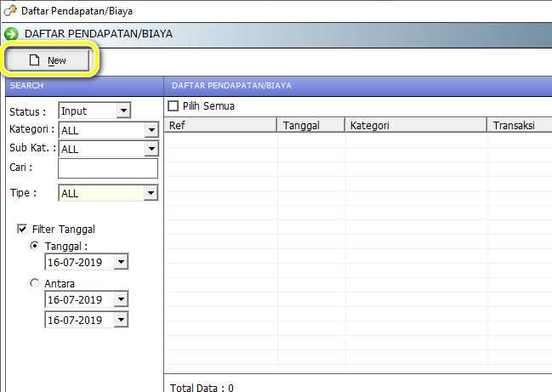Open the Tanggal date picker dropdown
552x392 pixels.
point(121,263)
